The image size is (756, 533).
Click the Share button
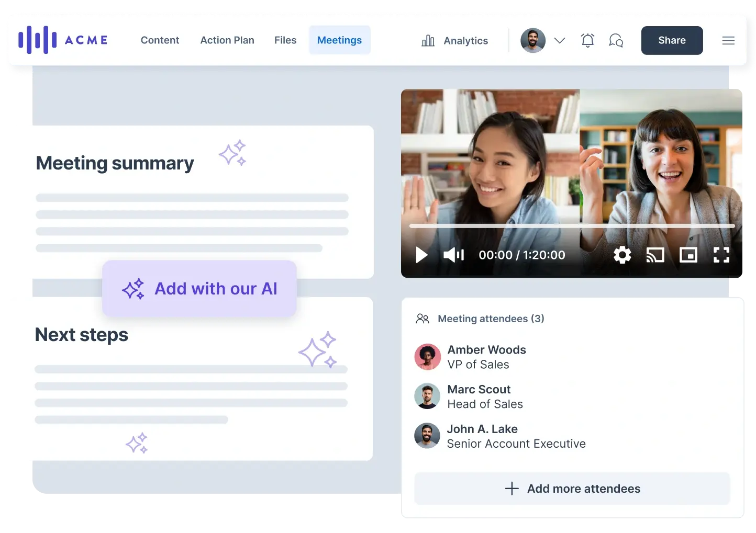click(672, 40)
